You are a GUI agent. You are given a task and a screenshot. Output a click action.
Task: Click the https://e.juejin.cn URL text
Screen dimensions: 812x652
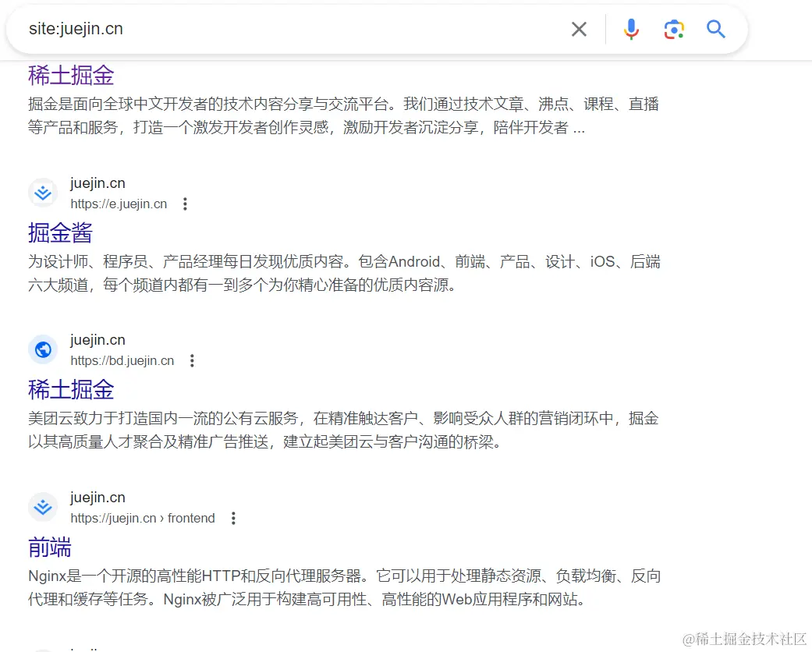pos(118,204)
